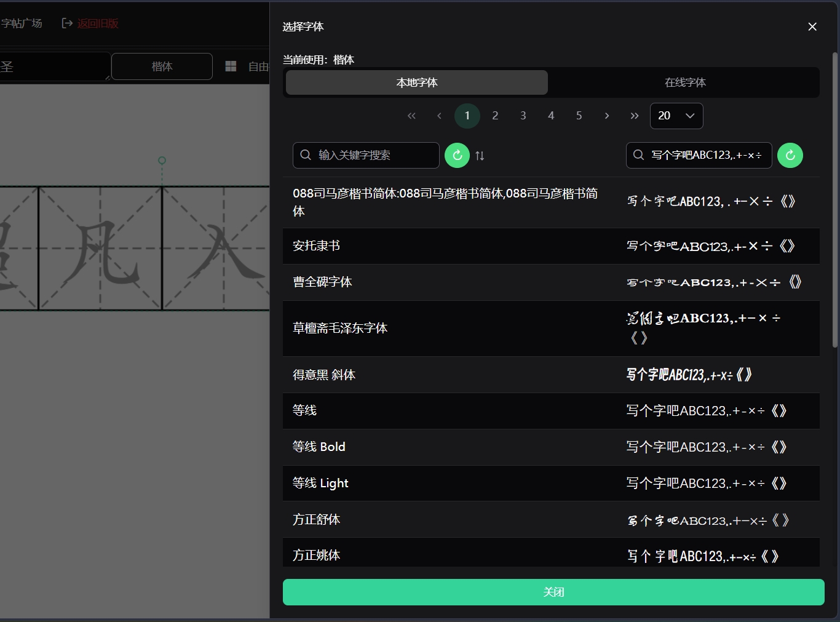Toggle the sort order arrows icon
This screenshot has height=622, width=840.
tap(480, 155)
